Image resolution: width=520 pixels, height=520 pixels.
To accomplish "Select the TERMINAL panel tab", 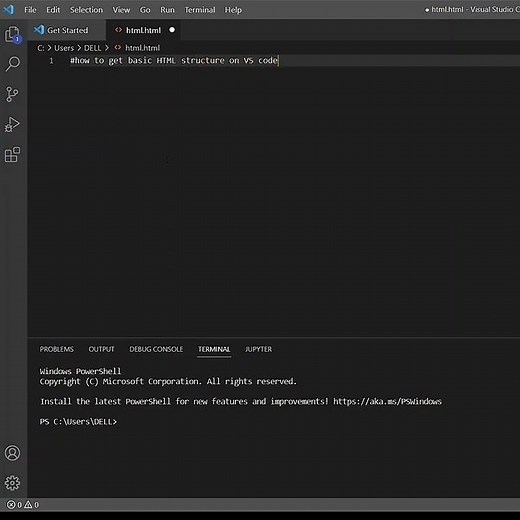I will tap(214, 349).
